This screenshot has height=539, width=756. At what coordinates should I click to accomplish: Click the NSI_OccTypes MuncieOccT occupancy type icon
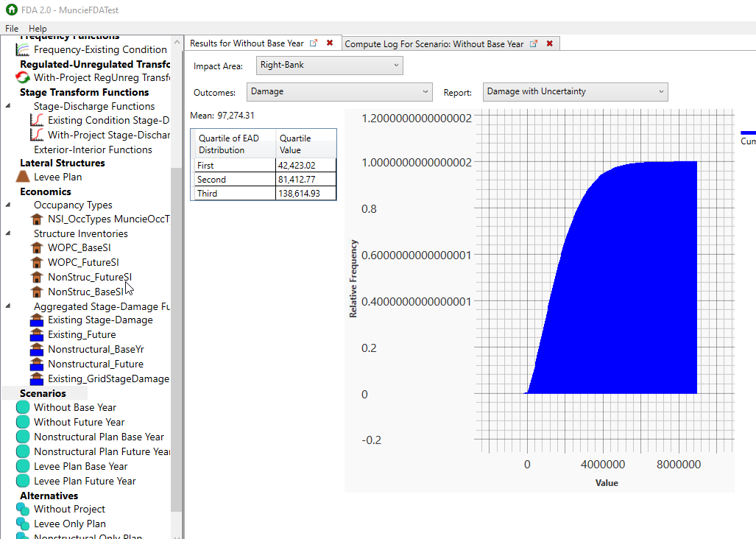pos(36,219)
